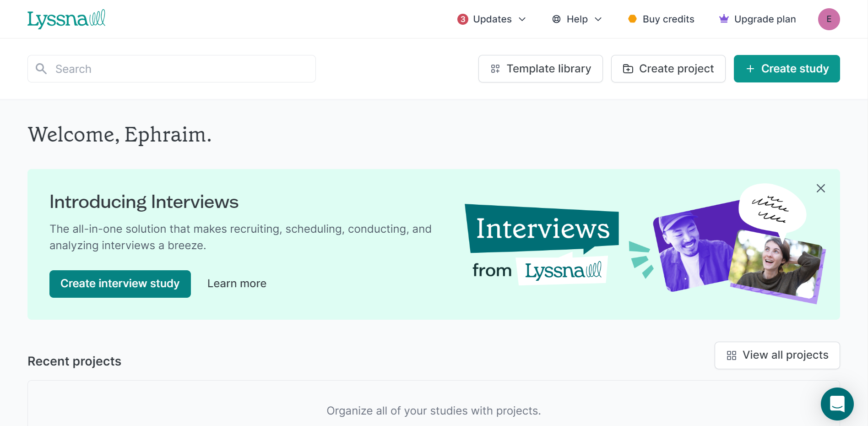Click the Welcome, Ephraim heading
Viewport: 868px width, 426px height.
[119, 135]
